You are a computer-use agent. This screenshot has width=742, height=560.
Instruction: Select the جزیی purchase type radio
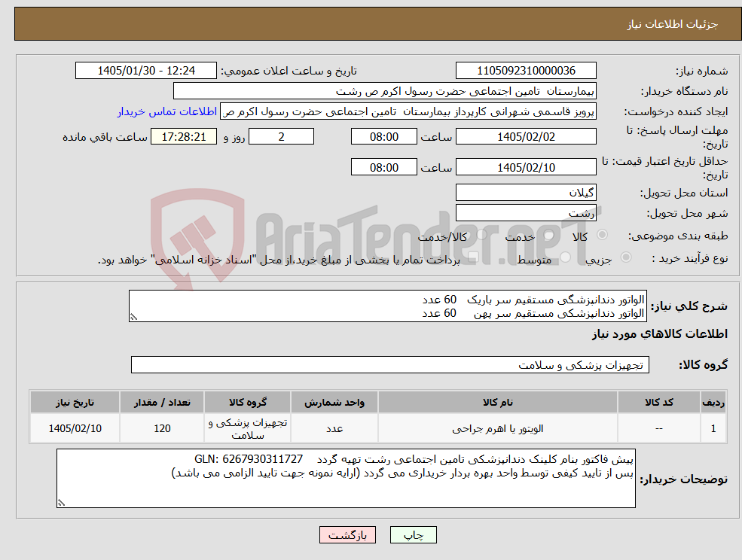625,257
